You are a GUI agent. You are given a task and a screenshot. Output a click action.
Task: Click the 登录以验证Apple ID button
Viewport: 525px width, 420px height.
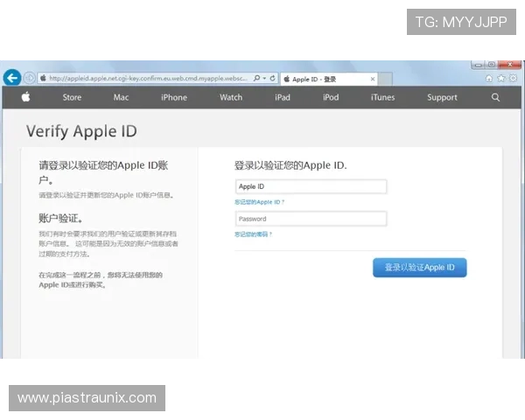point(419,267)
